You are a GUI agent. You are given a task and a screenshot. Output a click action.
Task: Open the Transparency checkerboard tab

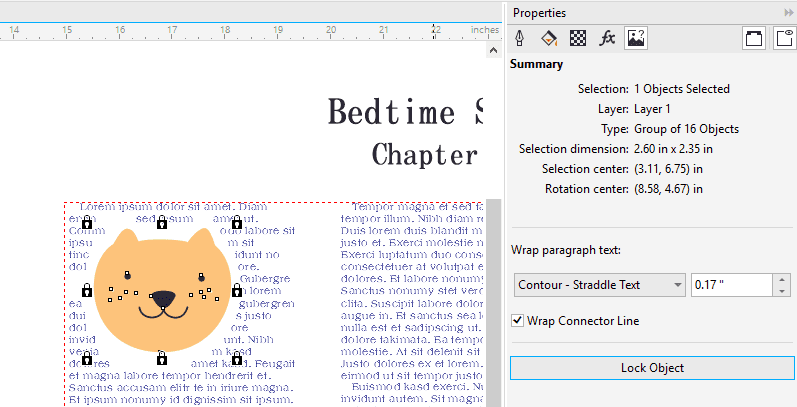click(577, 38)
